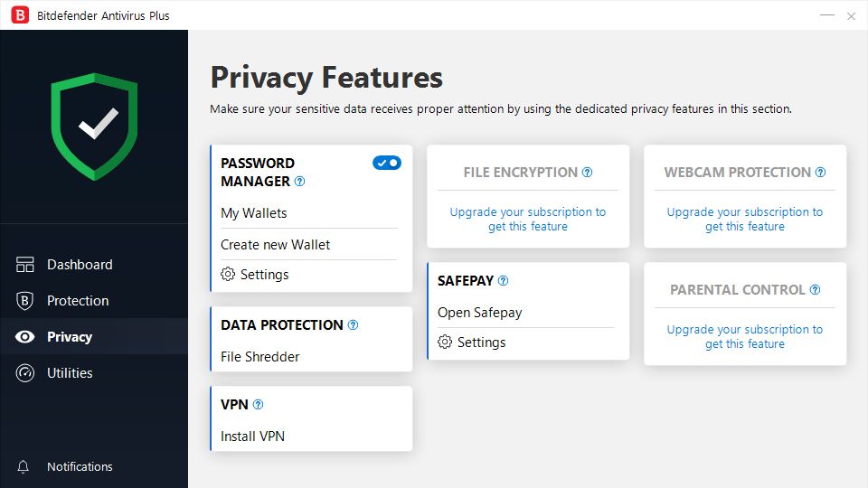
Task: Click help icon beside Safepay heading
Action: [x=504, y=281]
